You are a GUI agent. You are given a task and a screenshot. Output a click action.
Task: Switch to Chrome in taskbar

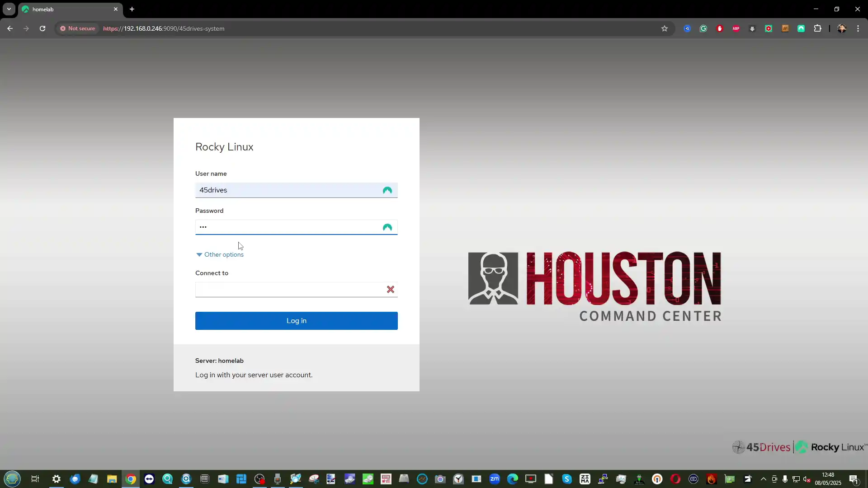(x=131, y=479)
